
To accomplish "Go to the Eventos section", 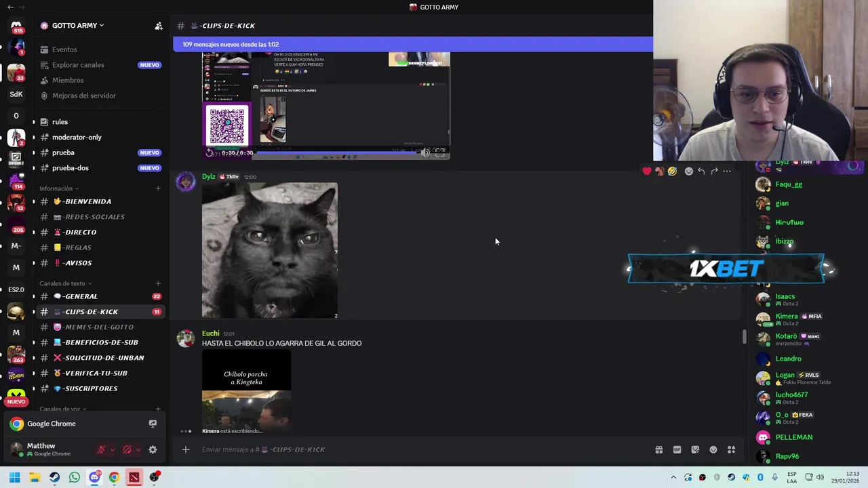I will point(100,49).
